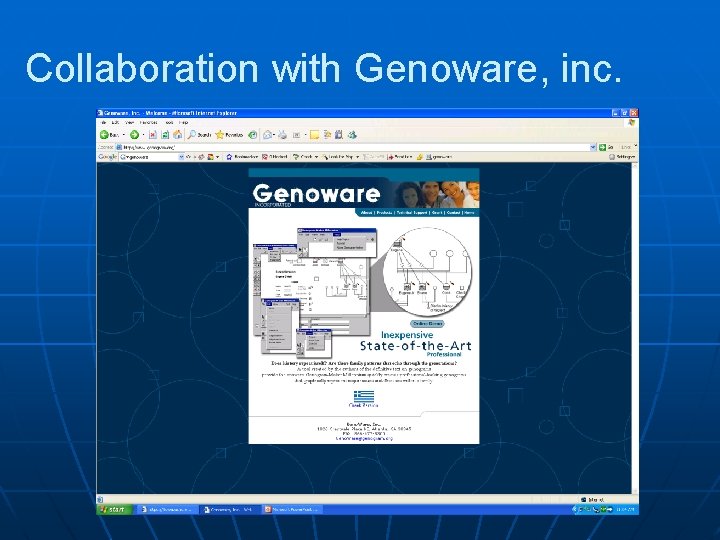720x540 pixels.
Task: Open the Forward button history dropdown arrow
Action: click(x=143, y=135)
